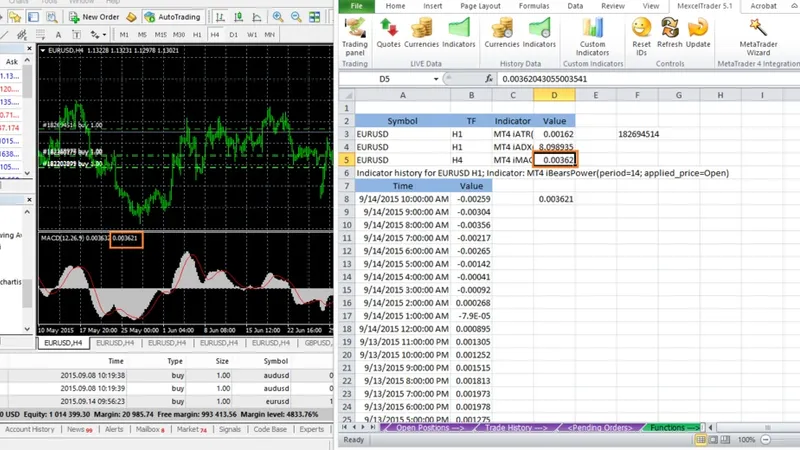Switch to the Open Positions sheet tab
Screen dimensions: 800x450
click(x=430, y=428)
